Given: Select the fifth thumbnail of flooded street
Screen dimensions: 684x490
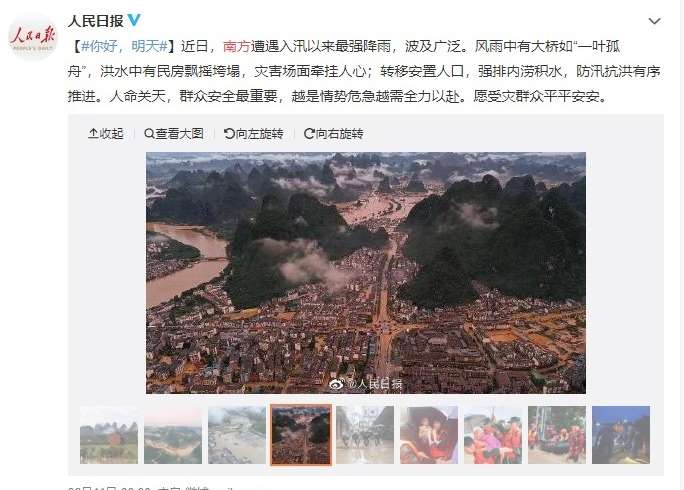Looking at the screenshot, I should 365,435.
